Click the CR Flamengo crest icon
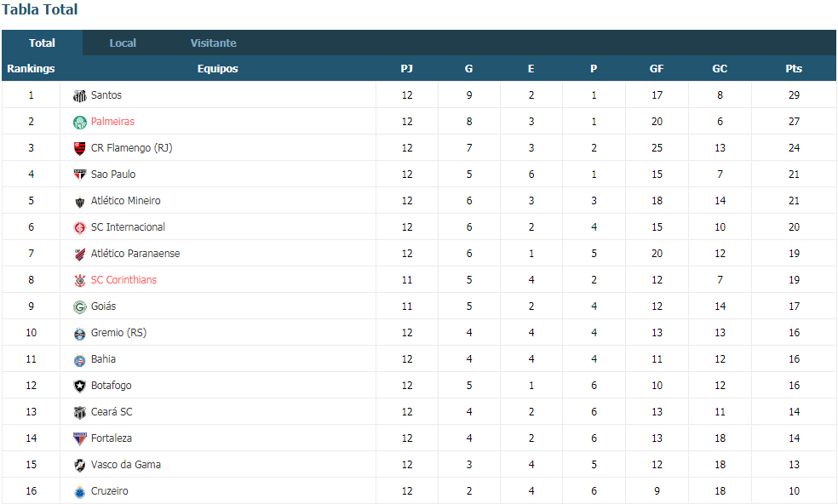The image size is (838, 504). pos(80,149)
